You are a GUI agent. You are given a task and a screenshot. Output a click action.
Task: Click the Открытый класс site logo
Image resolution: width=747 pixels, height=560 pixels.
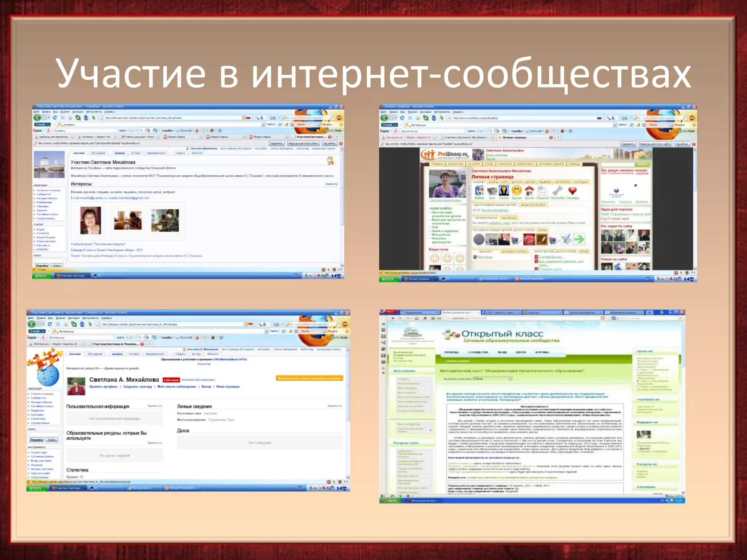pyautogui.click(x=500, y=336)
